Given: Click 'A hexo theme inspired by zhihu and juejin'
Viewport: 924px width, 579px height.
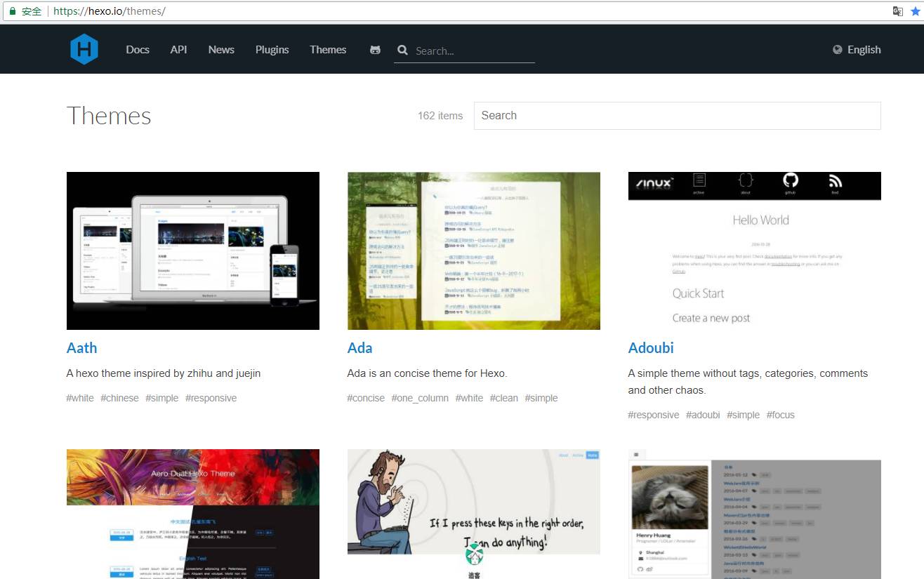Looking at the screenshot, I should tap(164, 373).
